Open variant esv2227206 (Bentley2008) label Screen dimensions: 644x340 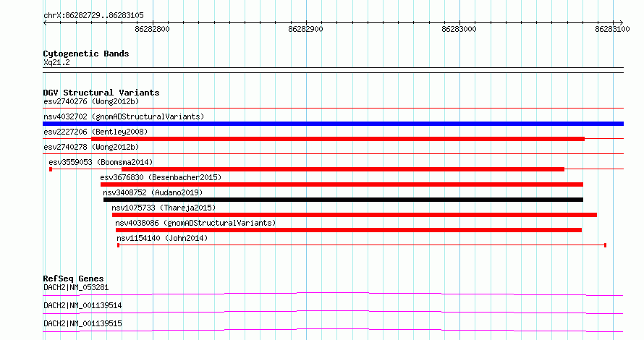pyautogui.click(x=96, y=132)
